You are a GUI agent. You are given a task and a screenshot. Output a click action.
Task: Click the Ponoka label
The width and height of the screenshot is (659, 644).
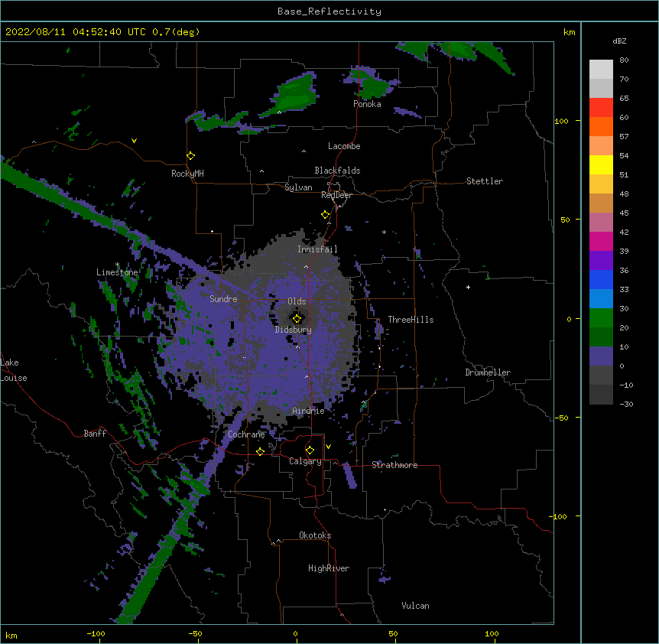[x=367, y=104]
